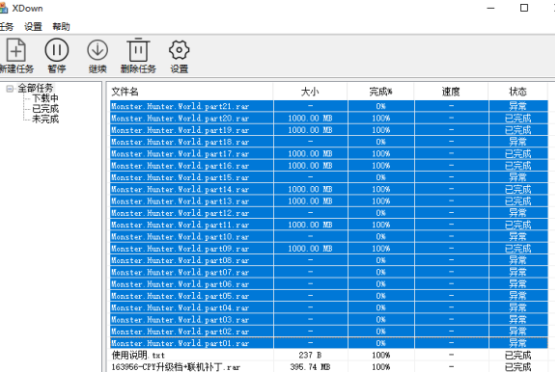Select row Monster.Hunter.World.part08.rar
This screenshot has width=555, height=386.
coord(329,260)
